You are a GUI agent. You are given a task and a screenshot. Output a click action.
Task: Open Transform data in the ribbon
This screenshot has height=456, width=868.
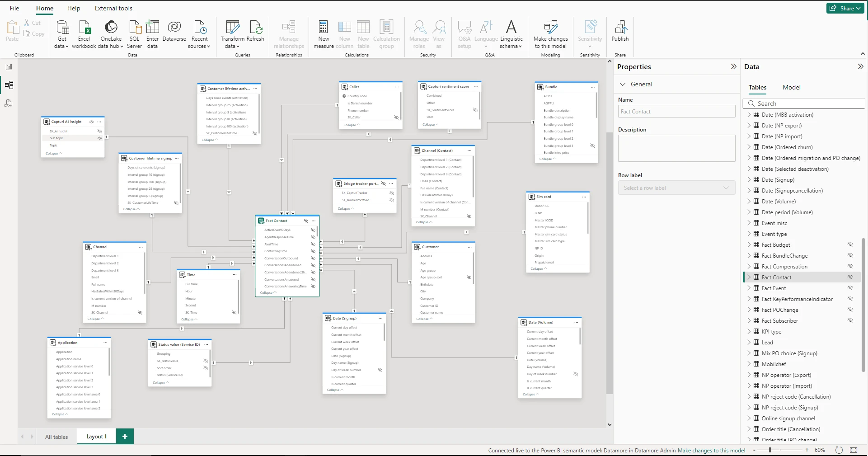(x=232, y=28)
